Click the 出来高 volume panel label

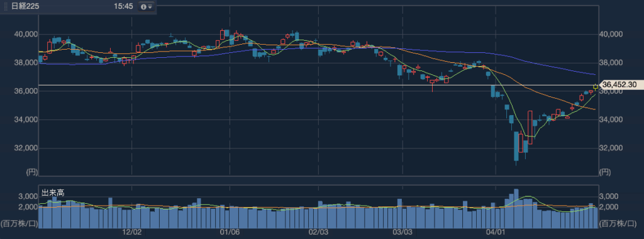(53, 192)
